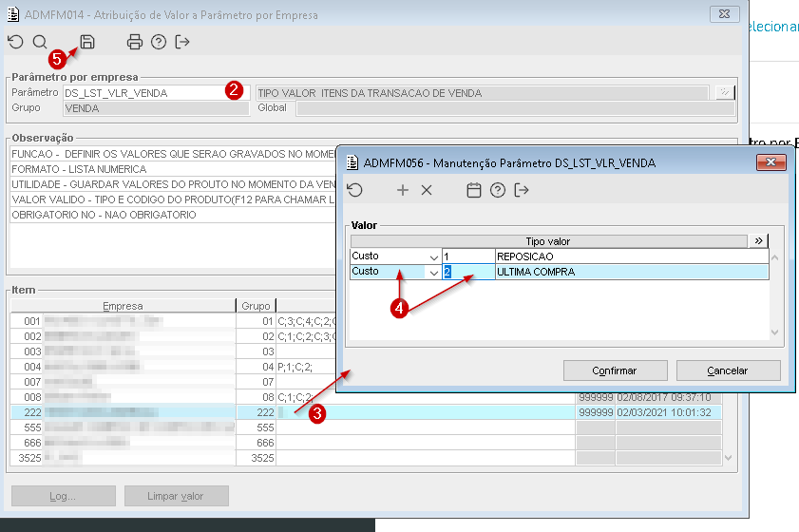The height and width of the screenshot is (532, 799).
Task: Click the Log... button
Action: [64, 496]
